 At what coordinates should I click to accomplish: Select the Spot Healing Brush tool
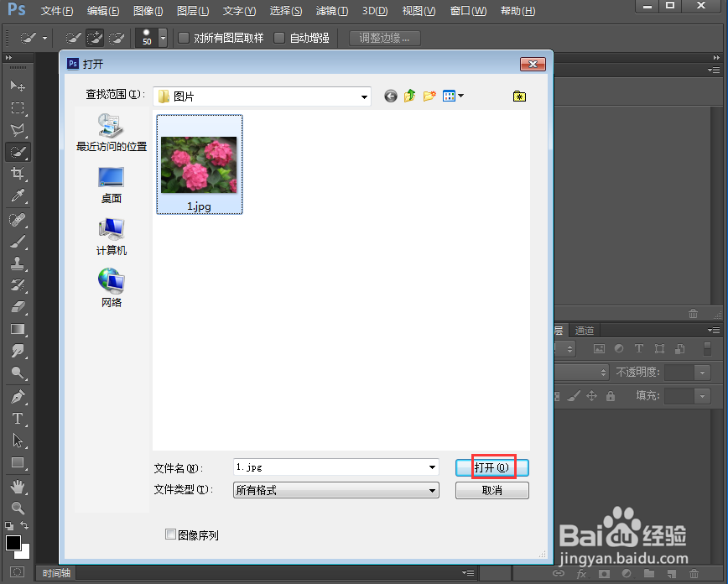point(18,219)
